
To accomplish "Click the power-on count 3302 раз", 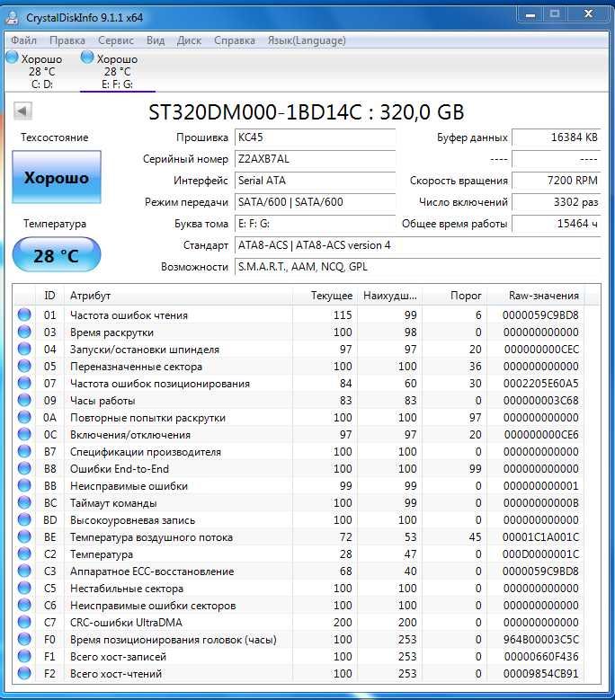I will [556, 202].
